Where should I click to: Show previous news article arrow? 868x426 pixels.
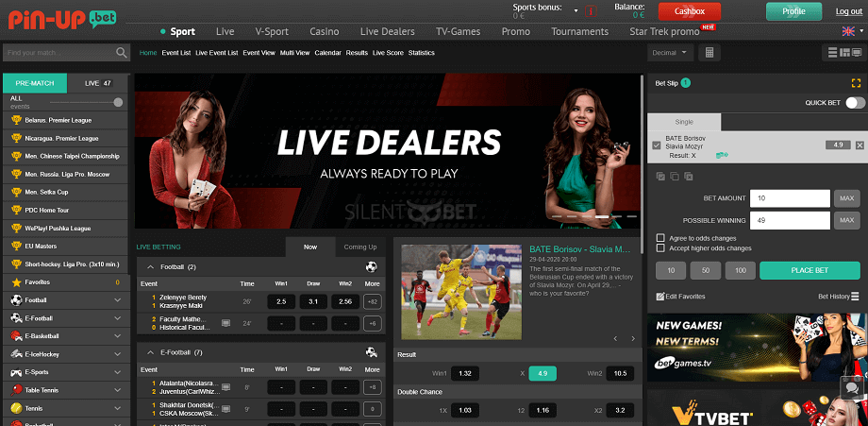point(615,338)
